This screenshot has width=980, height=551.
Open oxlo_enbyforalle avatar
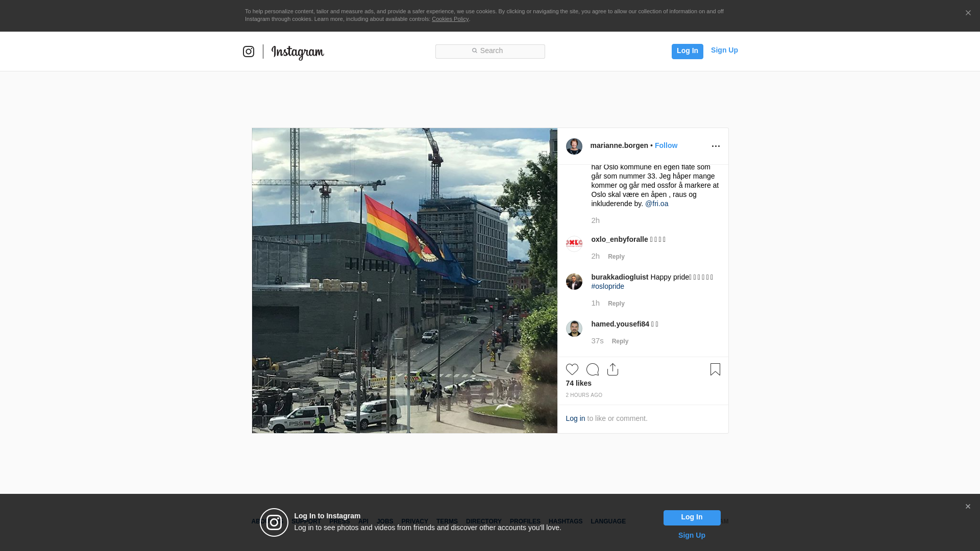pyautogui.click(x=574, y=244)
